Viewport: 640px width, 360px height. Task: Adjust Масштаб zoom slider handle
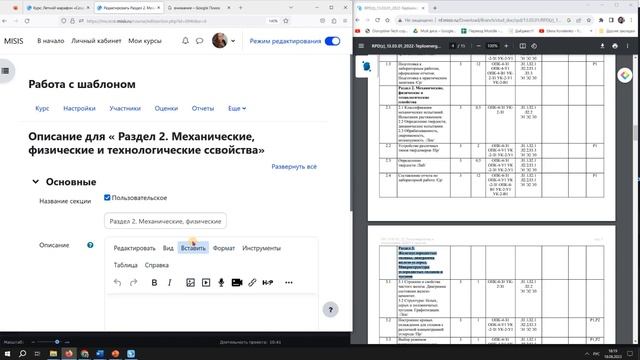click(57, 342)
